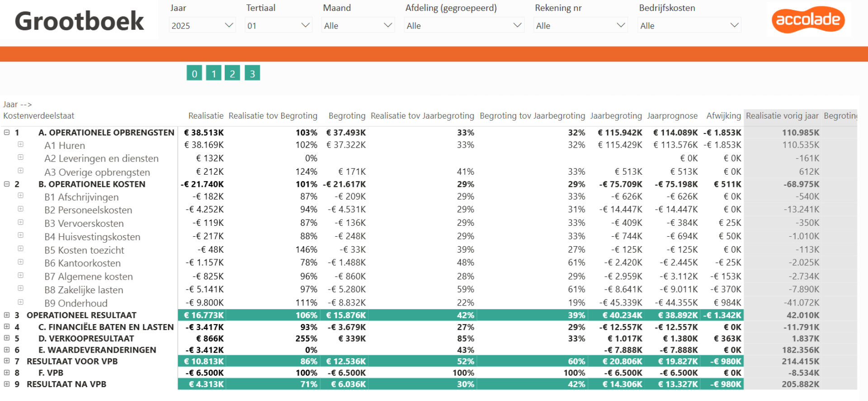The height and width of the screenshot is (401, 868).
Task: Expand B7 Algemene kosten row
Action: tap(20, 275)
